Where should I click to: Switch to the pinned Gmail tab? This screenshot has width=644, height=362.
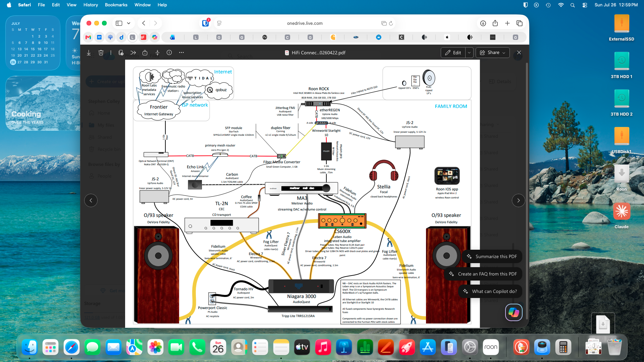(x=88, y=37)
